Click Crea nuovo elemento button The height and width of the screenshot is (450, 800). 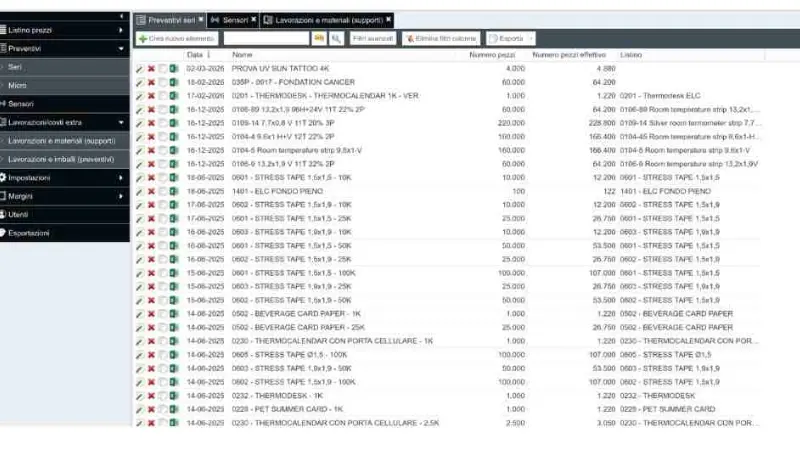177,38
